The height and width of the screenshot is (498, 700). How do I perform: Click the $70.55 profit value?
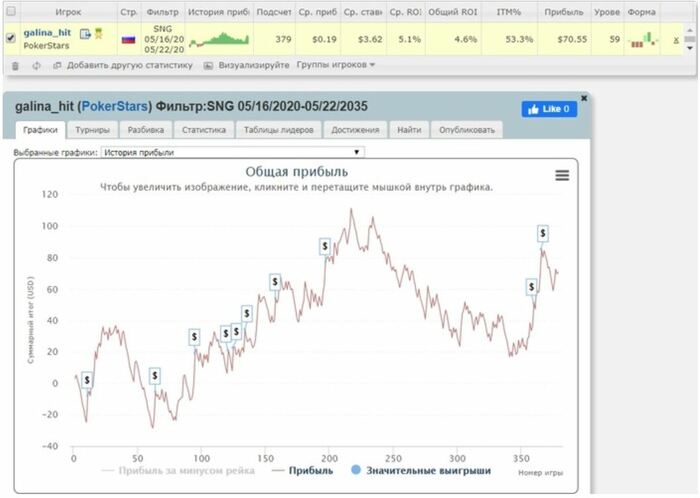pyautogui.click(x=572, y=39)
